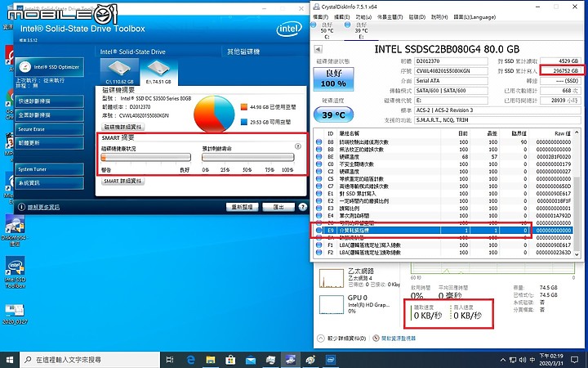Switch to Intel® Solid-State Drive tab
588x368 pixels.
133,52
